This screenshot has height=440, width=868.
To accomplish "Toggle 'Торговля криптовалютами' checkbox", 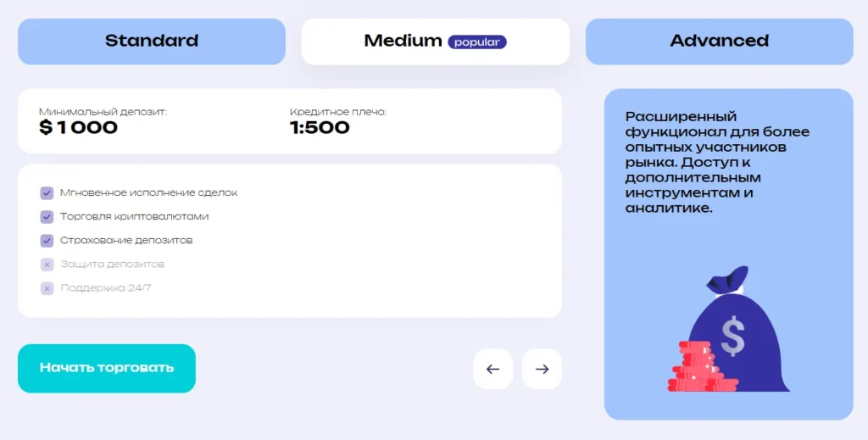I will coord(47,217).
